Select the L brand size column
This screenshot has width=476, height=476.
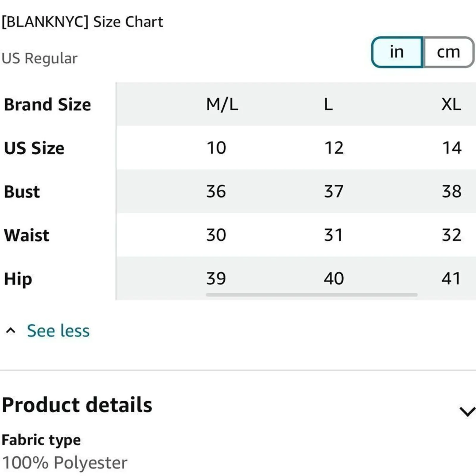point(328,104)
